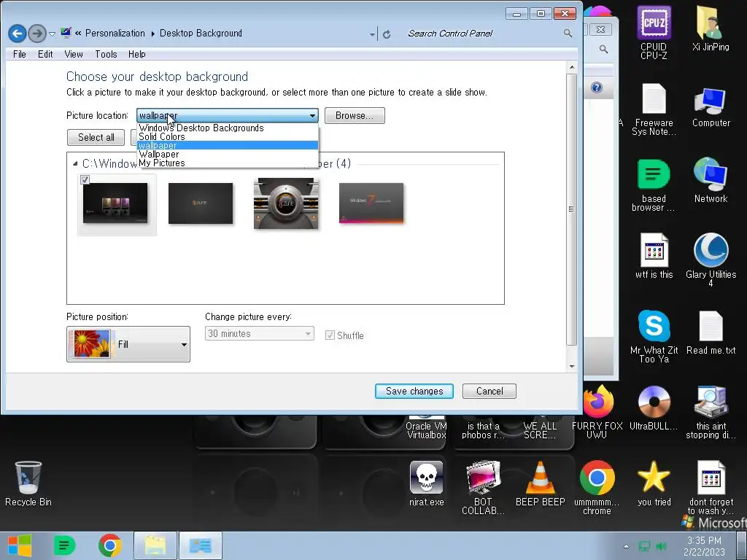Open the wtf is this file

click(x=654, y=256)
